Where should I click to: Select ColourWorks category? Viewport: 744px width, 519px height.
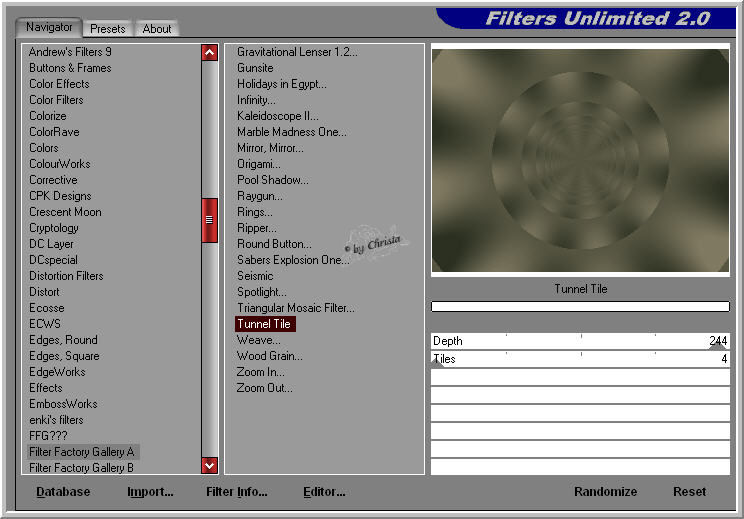tap(59, 164)
